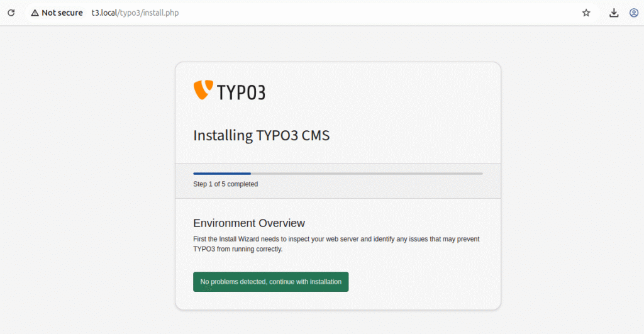
Task: Click the empty page background left of the installer card
Action: tap(88, 189)
